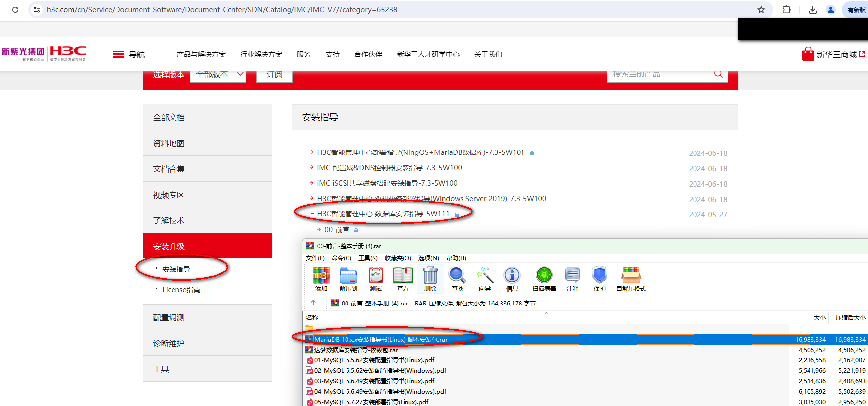The image size is (868, 406).
Task: Open the 产品与解决方案 nav item
Action: click(x=201, y=54)
